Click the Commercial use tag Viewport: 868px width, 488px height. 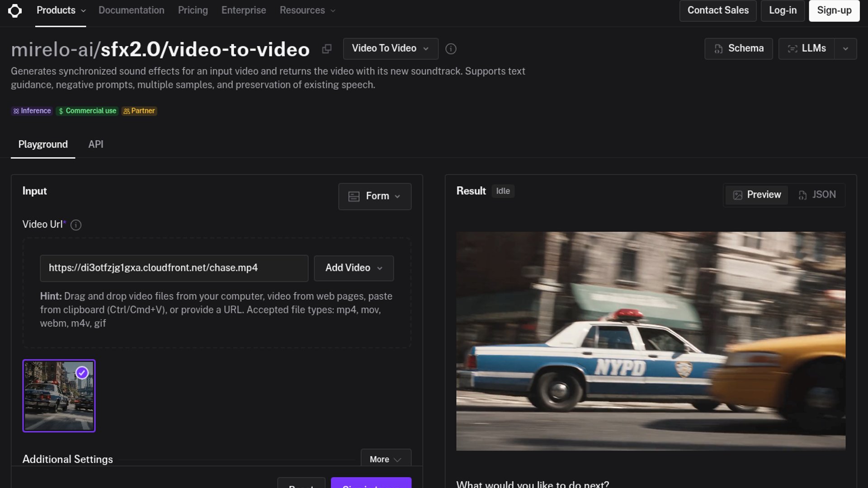click(x=87, y=111)
